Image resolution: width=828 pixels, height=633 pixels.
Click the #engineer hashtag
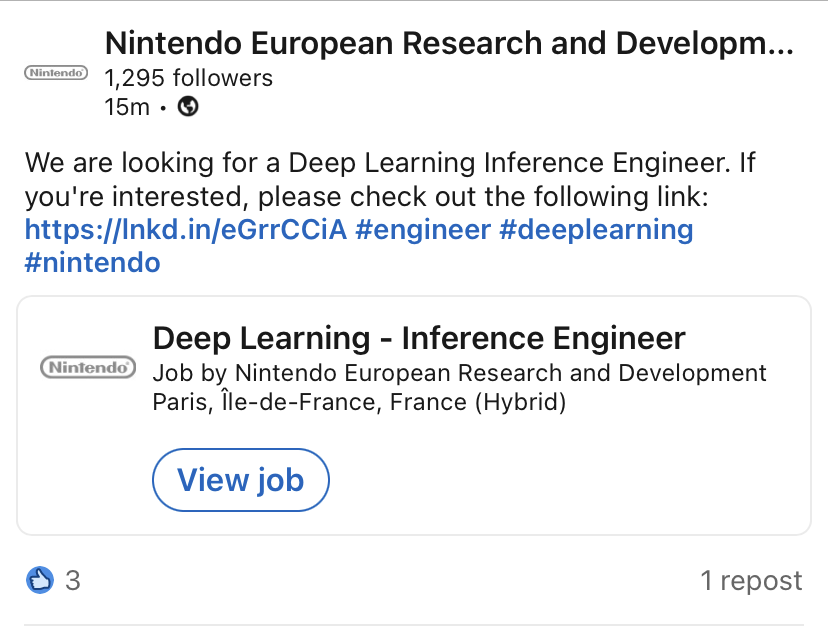[x=423, y=229]
